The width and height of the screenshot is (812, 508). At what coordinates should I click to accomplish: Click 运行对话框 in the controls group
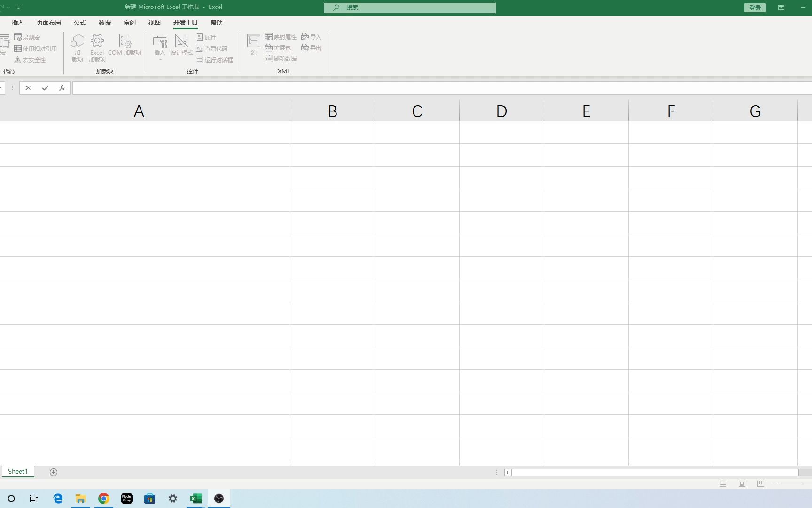click(x=214, y=60)
